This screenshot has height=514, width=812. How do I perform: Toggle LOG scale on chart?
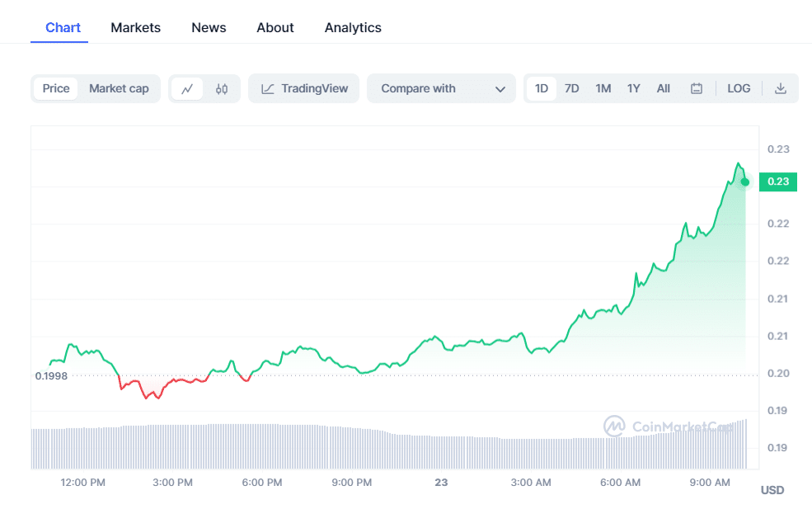point(739,88)
